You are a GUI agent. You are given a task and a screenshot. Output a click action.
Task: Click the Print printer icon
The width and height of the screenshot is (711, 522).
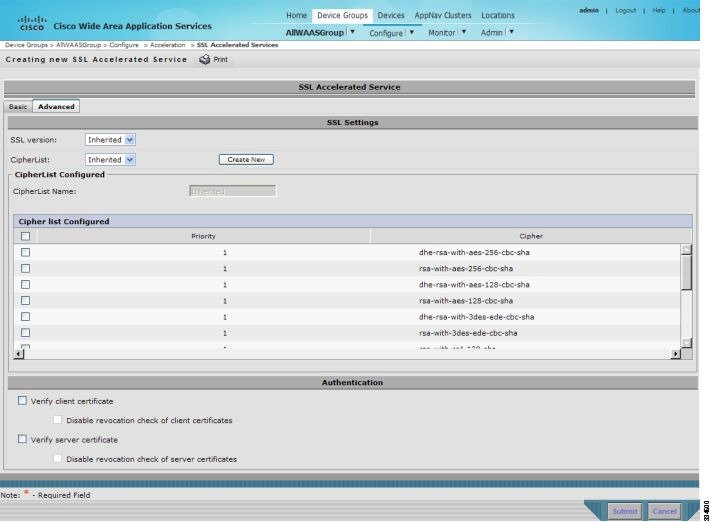click(x=205, y=59)
